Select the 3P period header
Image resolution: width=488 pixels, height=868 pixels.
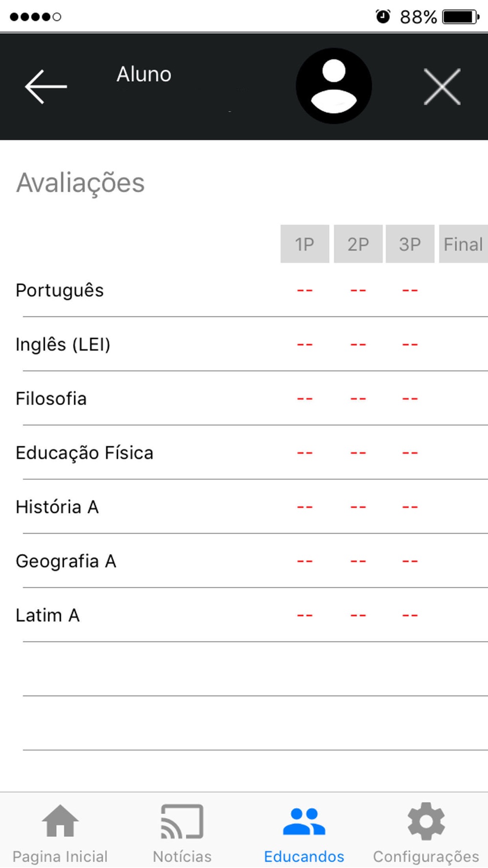point(410,244)
